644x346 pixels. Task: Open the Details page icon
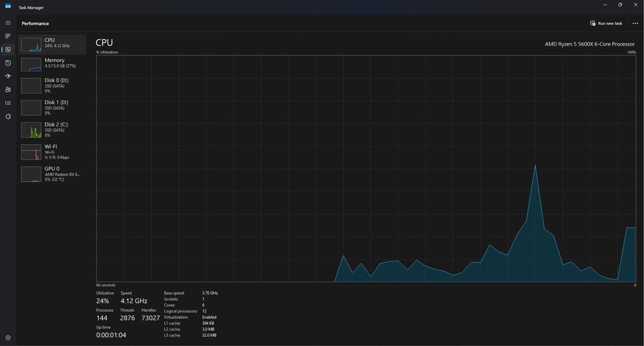tap(8, 103)
